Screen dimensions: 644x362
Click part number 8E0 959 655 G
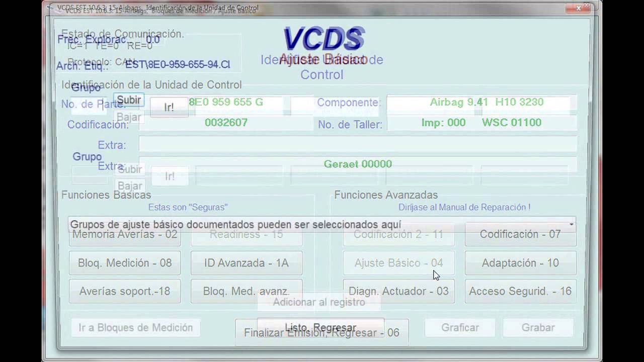click(x=226, y=102)
